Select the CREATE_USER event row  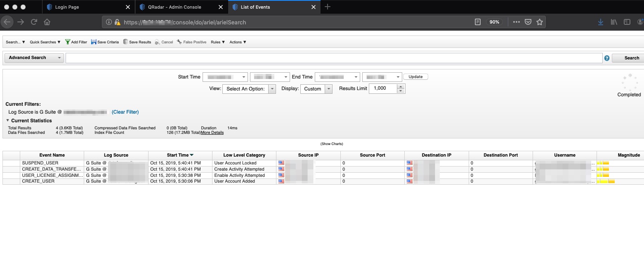[323, 181]
